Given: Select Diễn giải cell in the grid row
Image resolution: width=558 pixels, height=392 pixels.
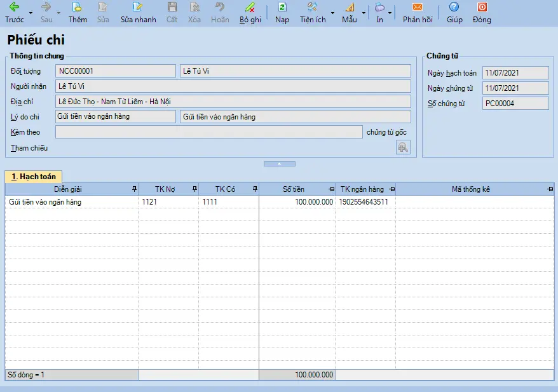Looking at the screenshot, I should [x=72, y=202].
